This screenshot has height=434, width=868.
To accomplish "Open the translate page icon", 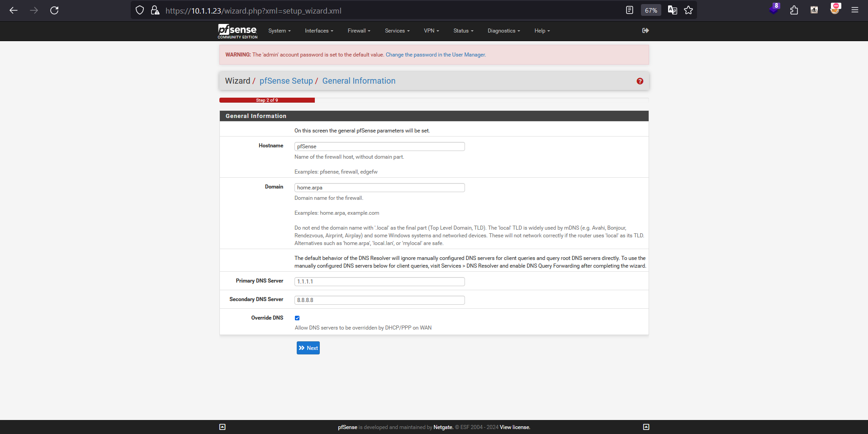I will (673, 10).
